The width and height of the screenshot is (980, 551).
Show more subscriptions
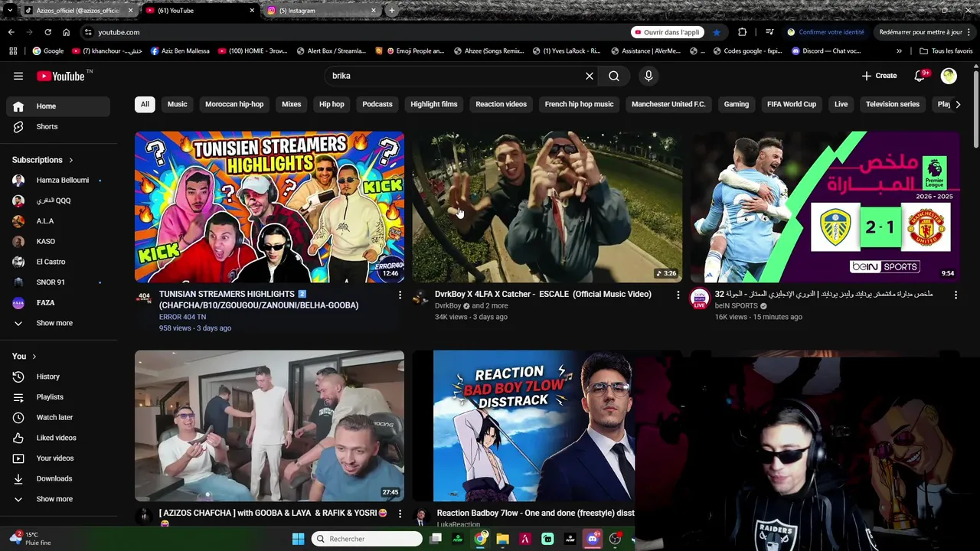click(x=58, y=323)
